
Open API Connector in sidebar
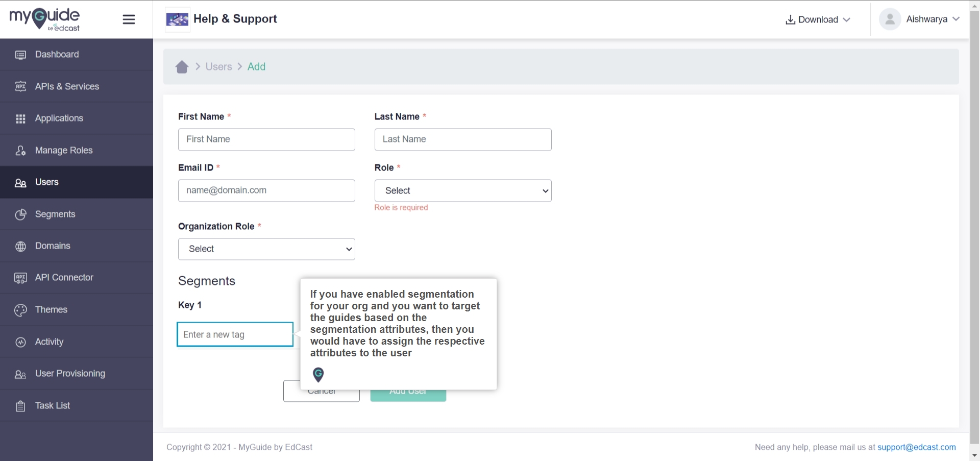click(77, 278)
